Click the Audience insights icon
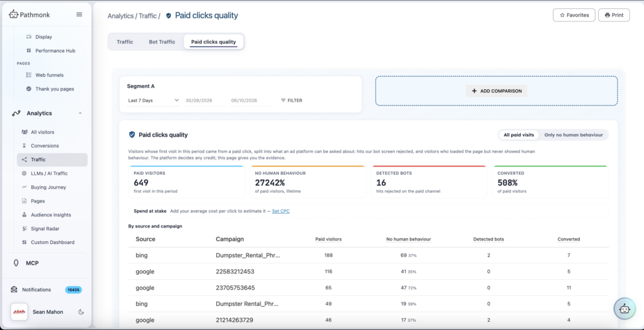This screenshot has width=644, height=330. click(25, 215)
